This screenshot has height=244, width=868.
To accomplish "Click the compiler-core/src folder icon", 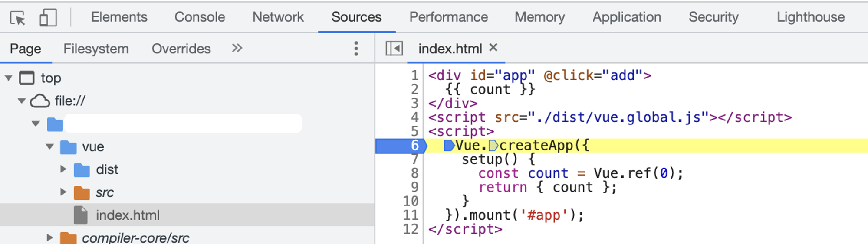I will (x=68, y=238).
